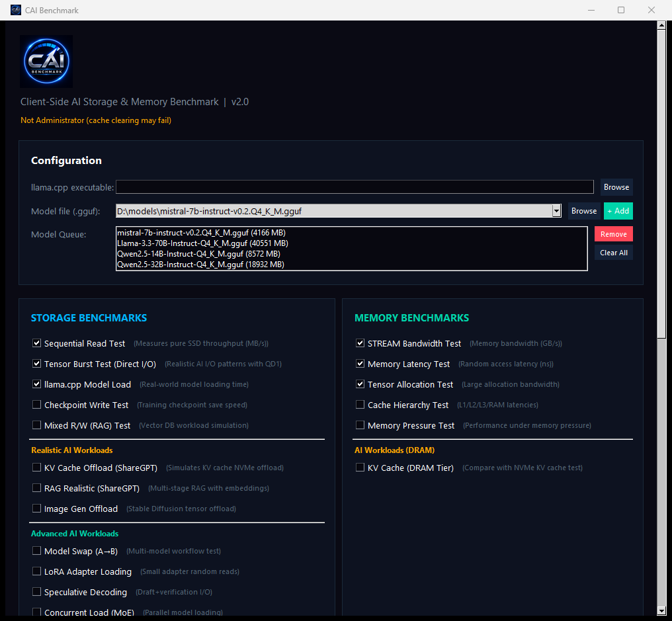Click scrollbar down arrow

click(661, 611)
